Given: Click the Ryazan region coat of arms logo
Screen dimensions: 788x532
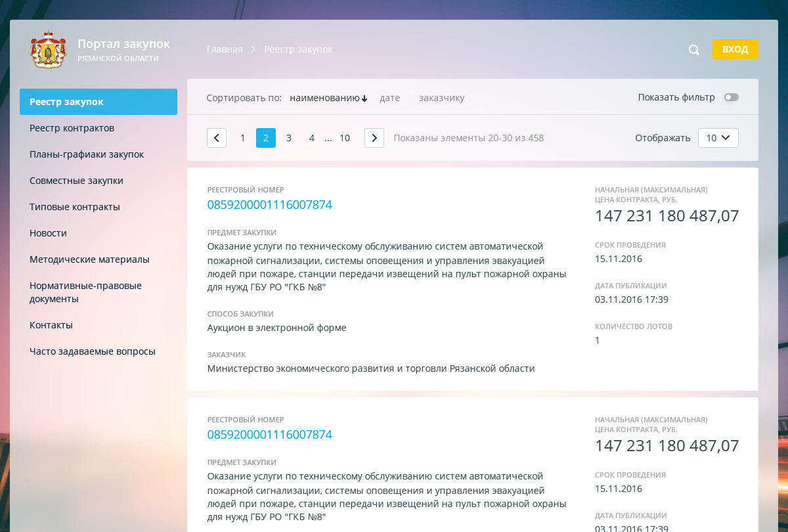Looking at the screenshot, I should tap(49, 50).
